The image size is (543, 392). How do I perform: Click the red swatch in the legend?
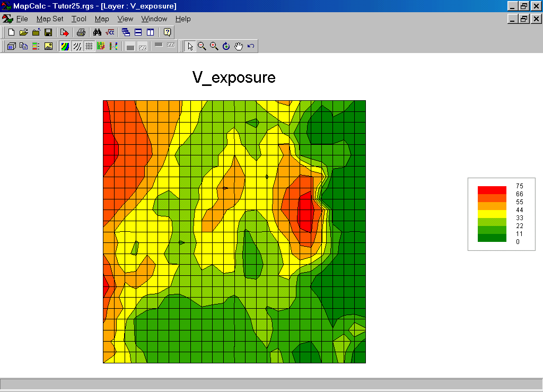[x=492, y=190]
